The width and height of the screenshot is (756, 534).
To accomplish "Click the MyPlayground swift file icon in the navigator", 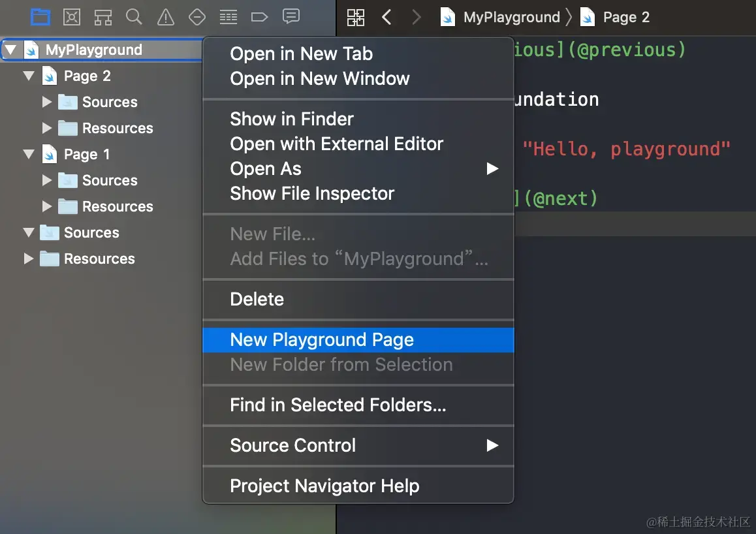I will point(31,50).
